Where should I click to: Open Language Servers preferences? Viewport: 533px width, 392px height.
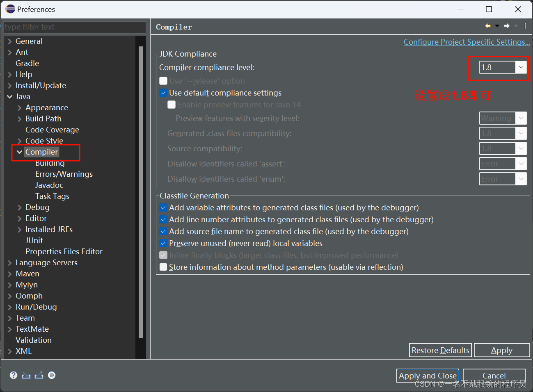(46, 262)
